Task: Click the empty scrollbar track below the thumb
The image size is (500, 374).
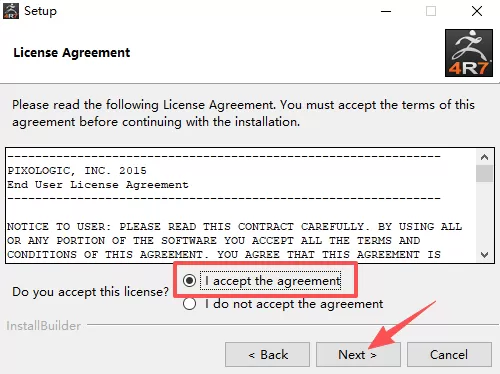Action: pos(484,215)
